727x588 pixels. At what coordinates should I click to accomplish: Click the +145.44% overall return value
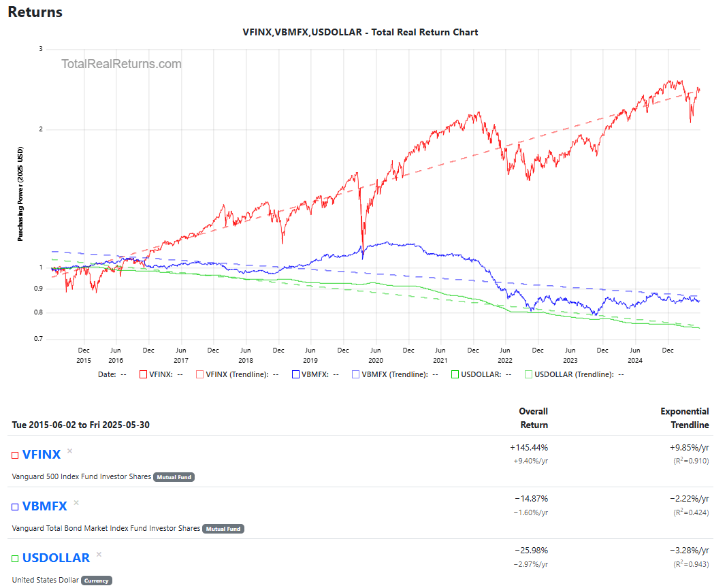[x=528, y=448]
